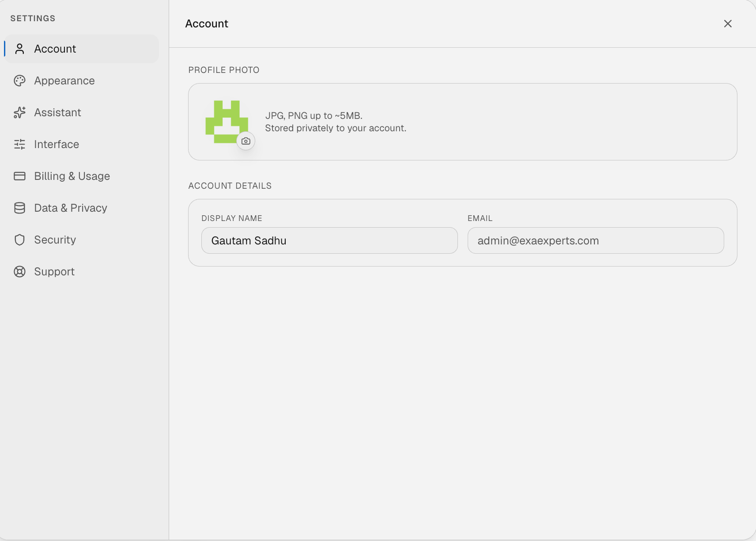This screenshot has height=541, width=756.
Task: Click the sparkle icon for Assistant
Action: 19,112
